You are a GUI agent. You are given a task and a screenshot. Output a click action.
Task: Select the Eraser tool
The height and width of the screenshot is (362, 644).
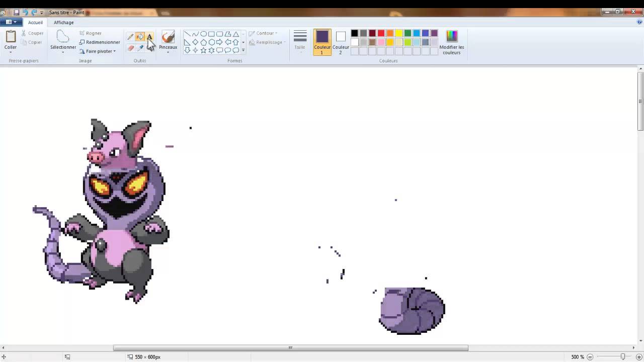[x=130, y=48]
